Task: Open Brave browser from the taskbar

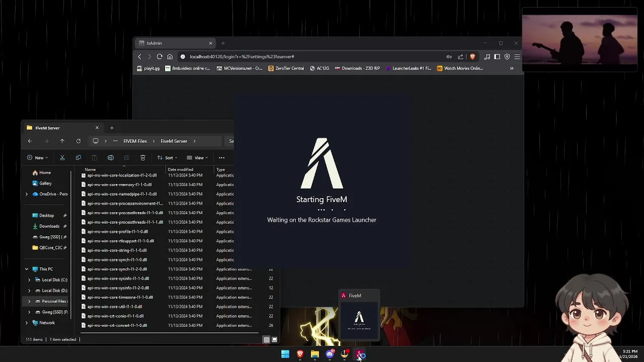Action: pyautogui.click(x=300, y=354)
